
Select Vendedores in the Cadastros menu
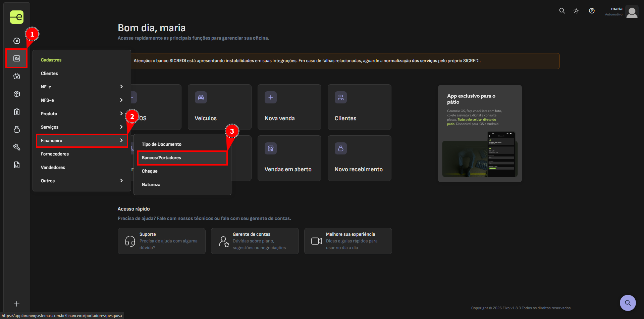point(82,167)
